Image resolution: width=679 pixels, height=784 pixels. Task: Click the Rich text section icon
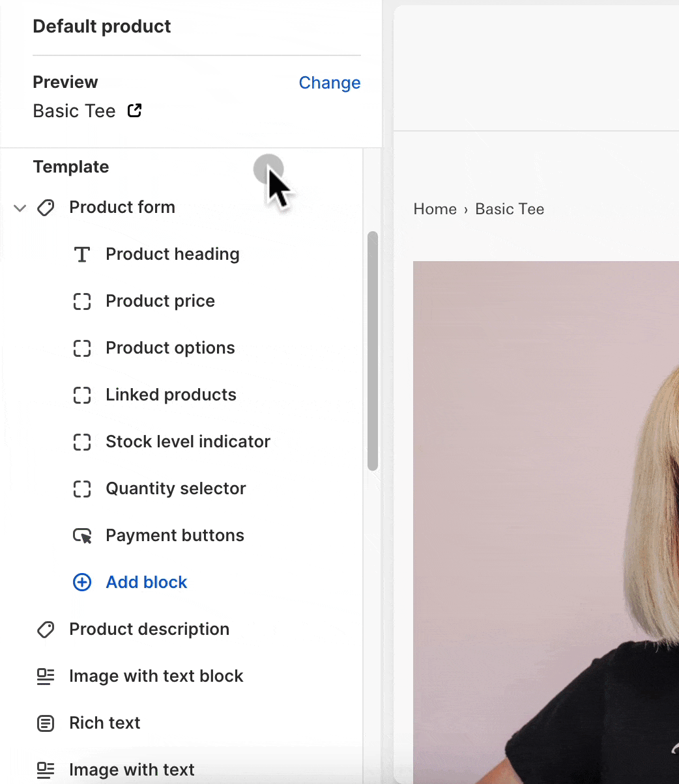[x=46, y=723]
